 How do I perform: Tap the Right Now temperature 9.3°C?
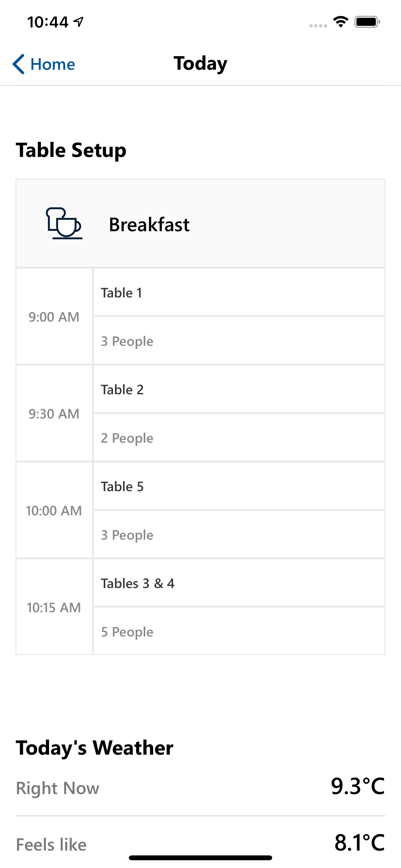tap(357, 786)
